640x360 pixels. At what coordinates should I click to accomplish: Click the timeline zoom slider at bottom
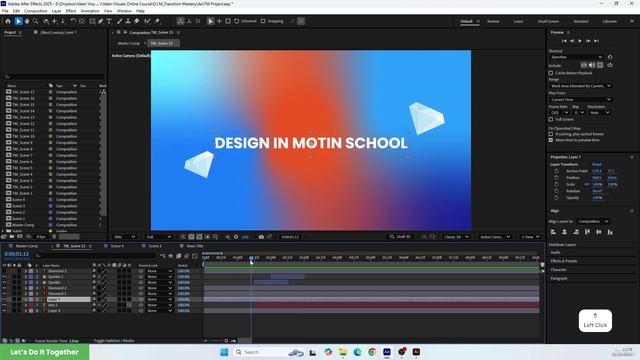[x=226, y=340]
